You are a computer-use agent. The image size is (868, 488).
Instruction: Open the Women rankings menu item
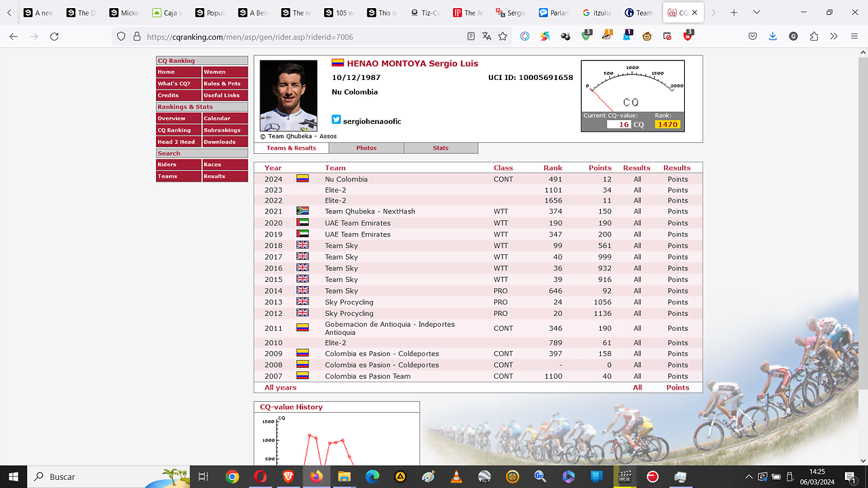[x=225, y=72]
